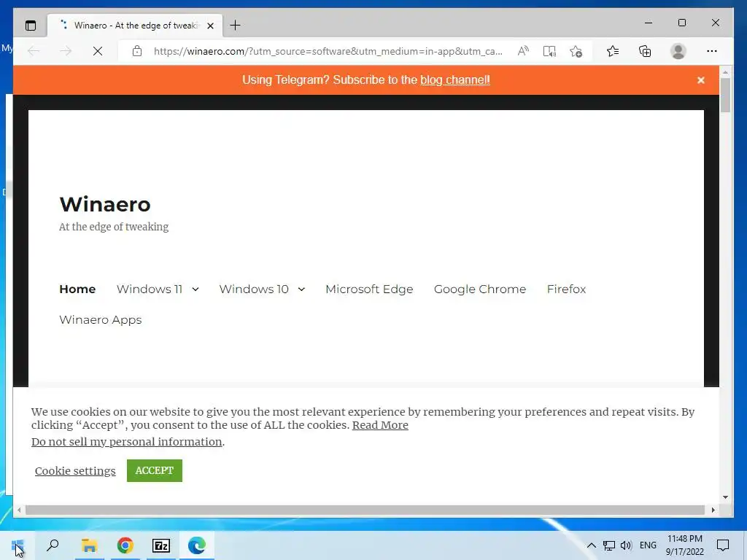This screenshot has height=560, width=747.
Task: View site information via the lock icon
Action: (x=137, y=51)
